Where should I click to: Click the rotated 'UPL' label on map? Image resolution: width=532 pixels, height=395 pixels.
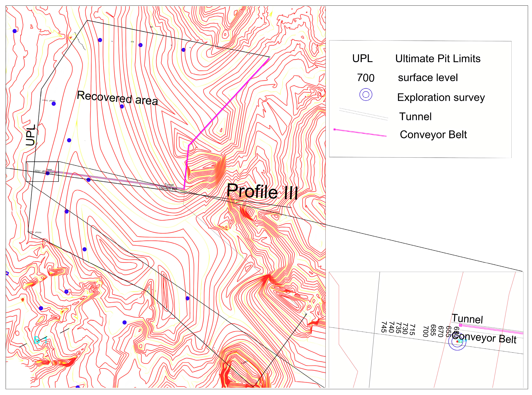(x=31, y=135)
